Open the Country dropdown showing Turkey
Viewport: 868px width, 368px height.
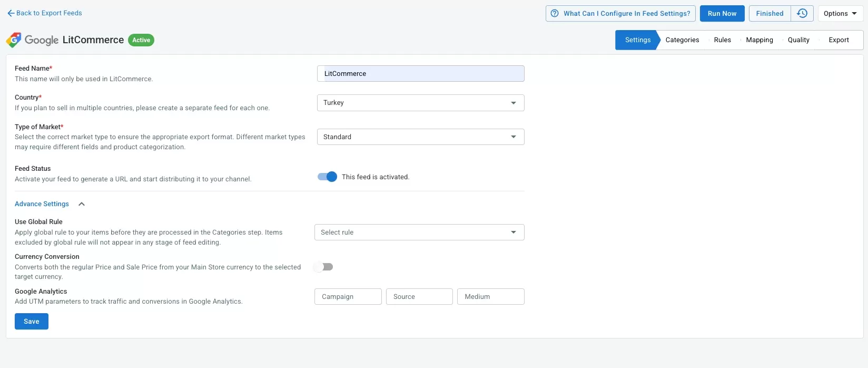coord(420,103)
